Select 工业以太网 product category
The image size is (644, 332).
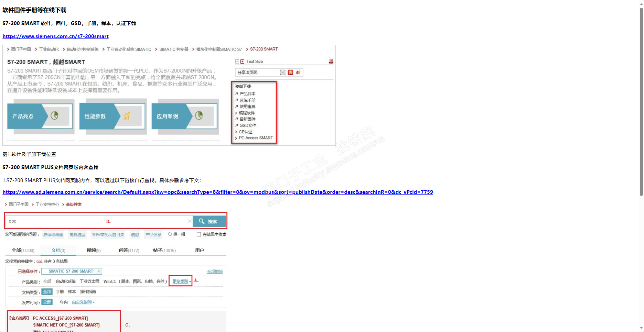89,281
